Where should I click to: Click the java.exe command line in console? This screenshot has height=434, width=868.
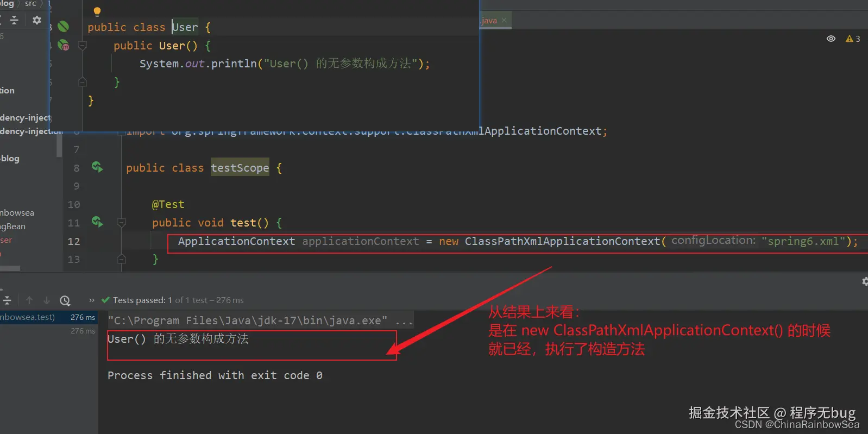[260, 320]
